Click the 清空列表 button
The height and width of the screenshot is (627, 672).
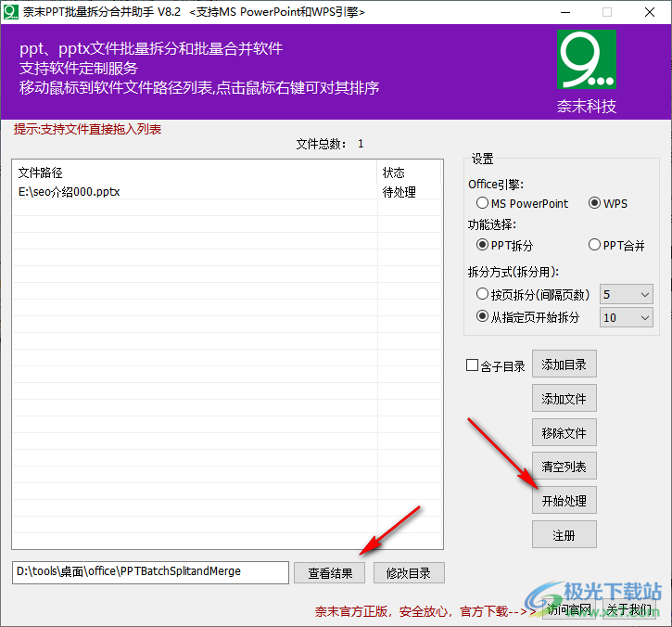point(564,467)
